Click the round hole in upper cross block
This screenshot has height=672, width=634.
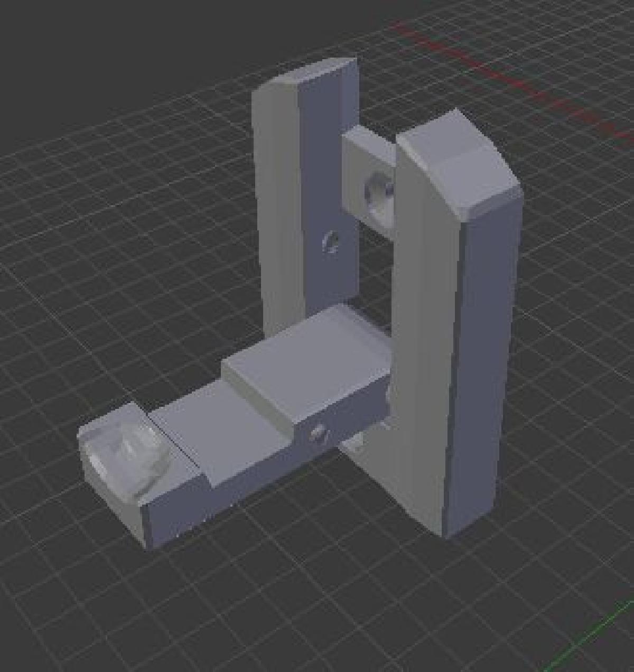pyautogui.click(x=378, y=193)
